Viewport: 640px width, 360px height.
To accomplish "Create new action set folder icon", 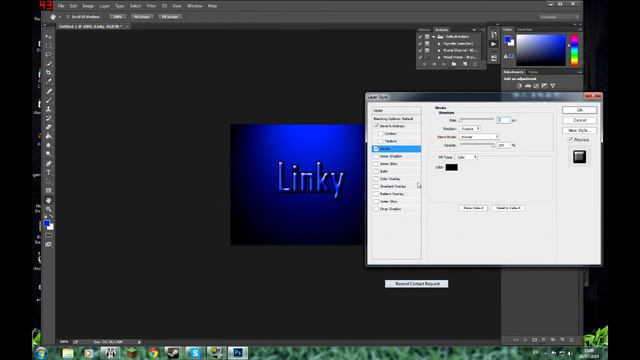I will click(454, 64).
